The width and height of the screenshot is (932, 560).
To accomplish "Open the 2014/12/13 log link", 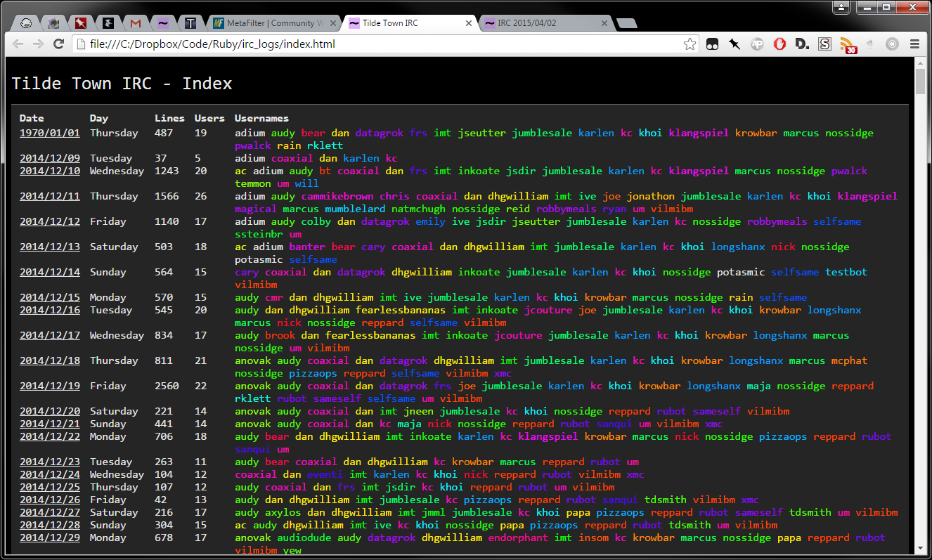I will pos(50,247).
